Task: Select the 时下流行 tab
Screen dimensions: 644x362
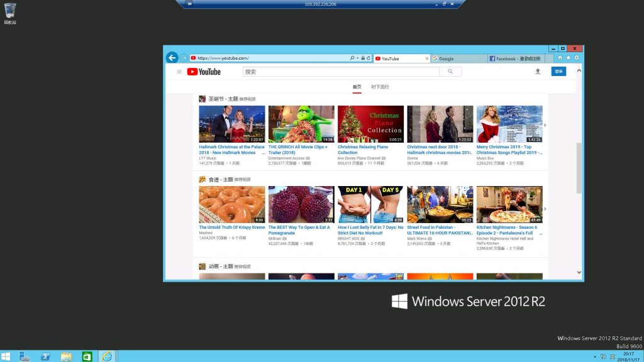Action: coord(380,87)
